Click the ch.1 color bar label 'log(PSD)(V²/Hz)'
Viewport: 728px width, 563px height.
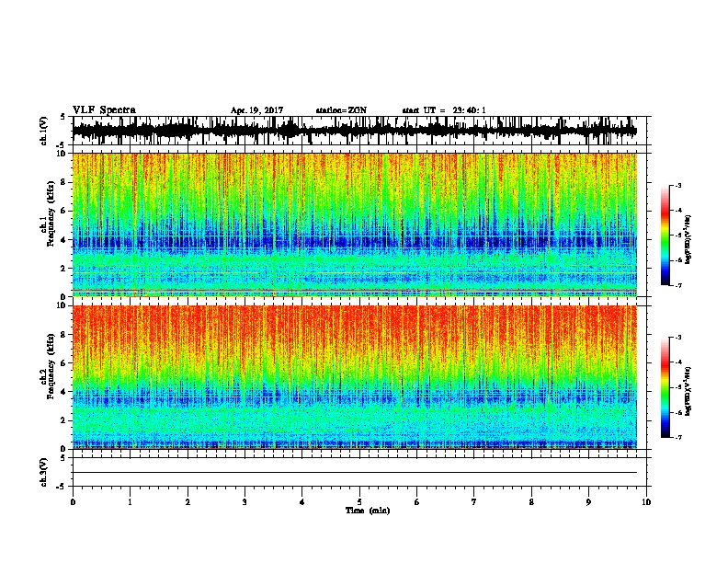(x=688, y=239)
